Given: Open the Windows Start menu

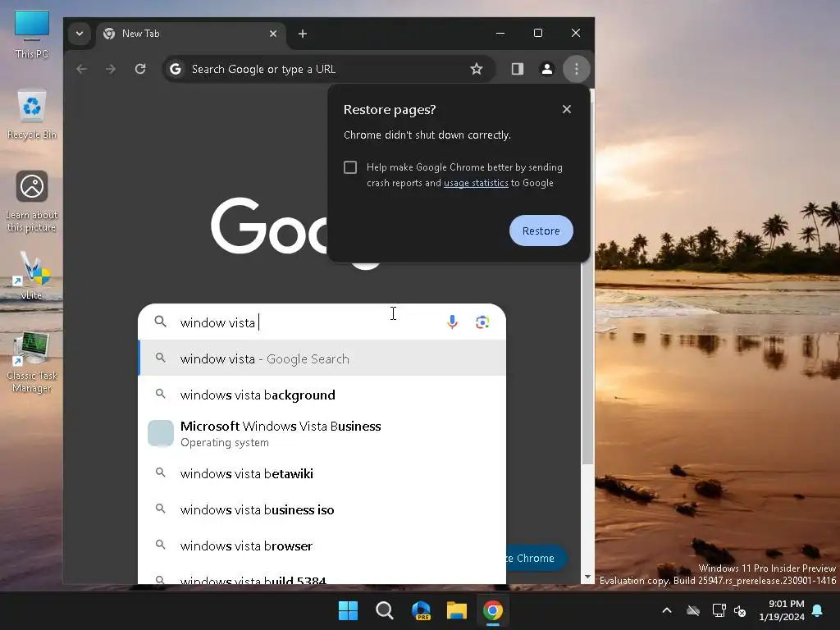Looking at the screenshot, I should click(348, 610).
